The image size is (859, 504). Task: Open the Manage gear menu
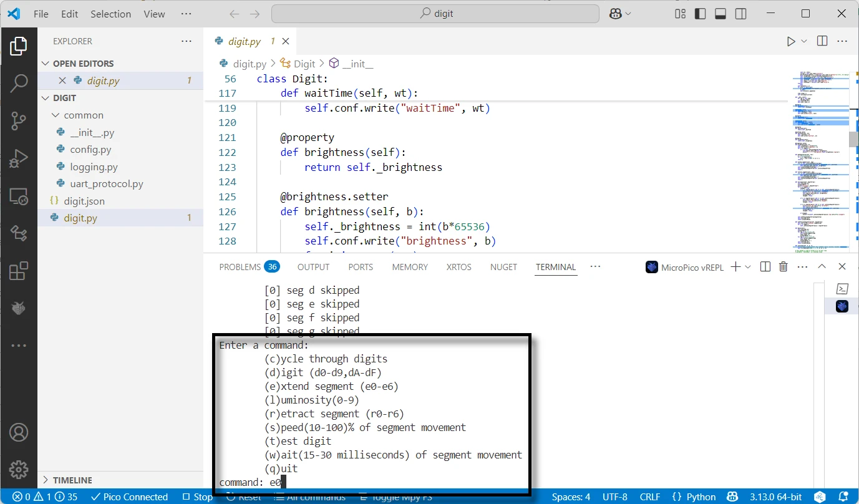coord(19,469)
